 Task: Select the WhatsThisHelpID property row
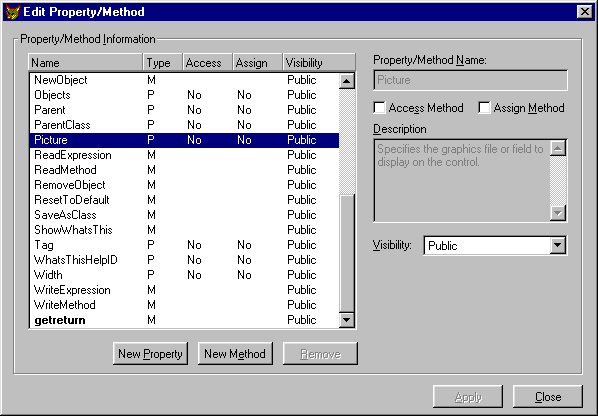click(x=184, y=260)
